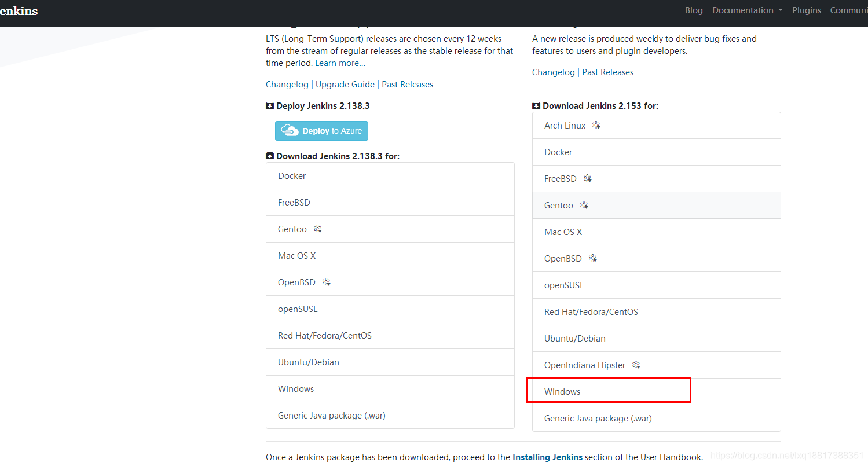Click the Azure cloud icon in Deploy button

(290, 131)
